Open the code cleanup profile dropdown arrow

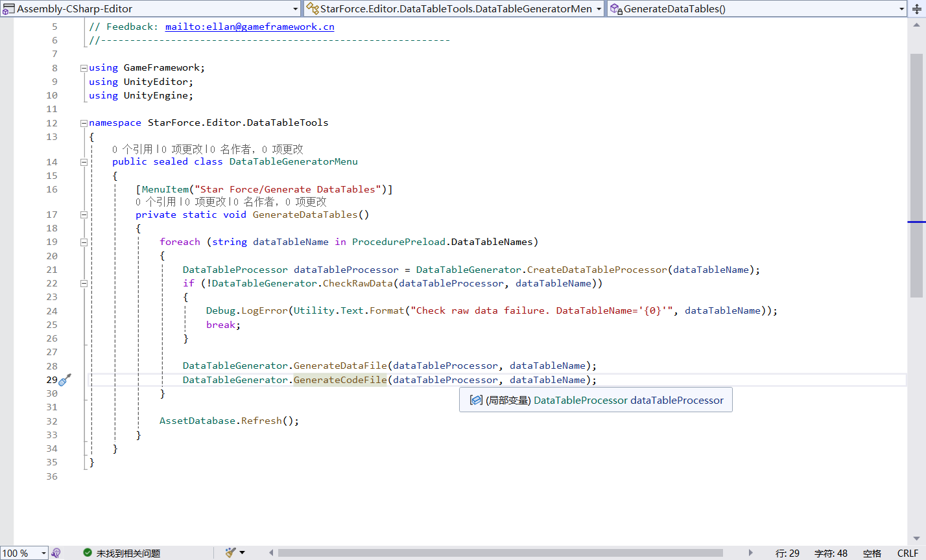point(242,553)
